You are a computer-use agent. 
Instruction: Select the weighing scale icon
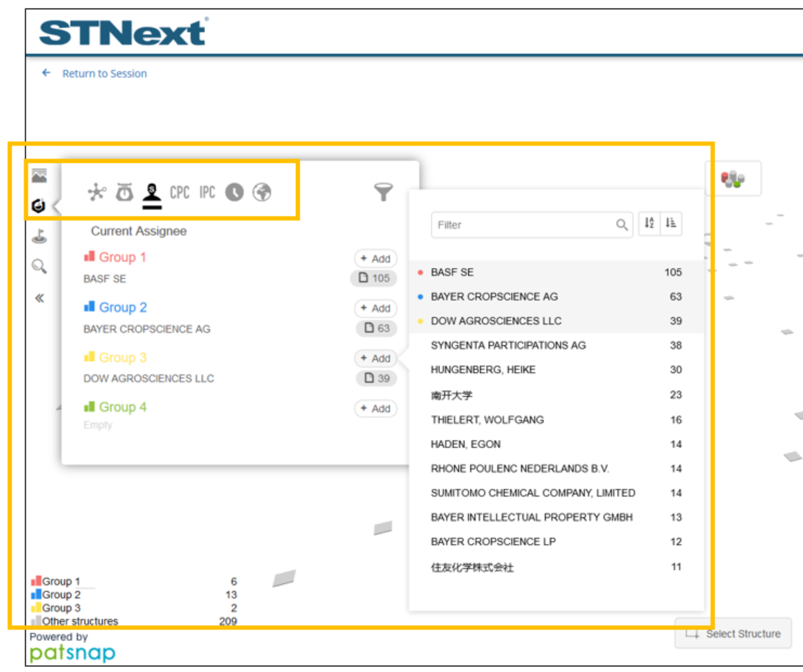pyautogui.click(x=124, y=192)
